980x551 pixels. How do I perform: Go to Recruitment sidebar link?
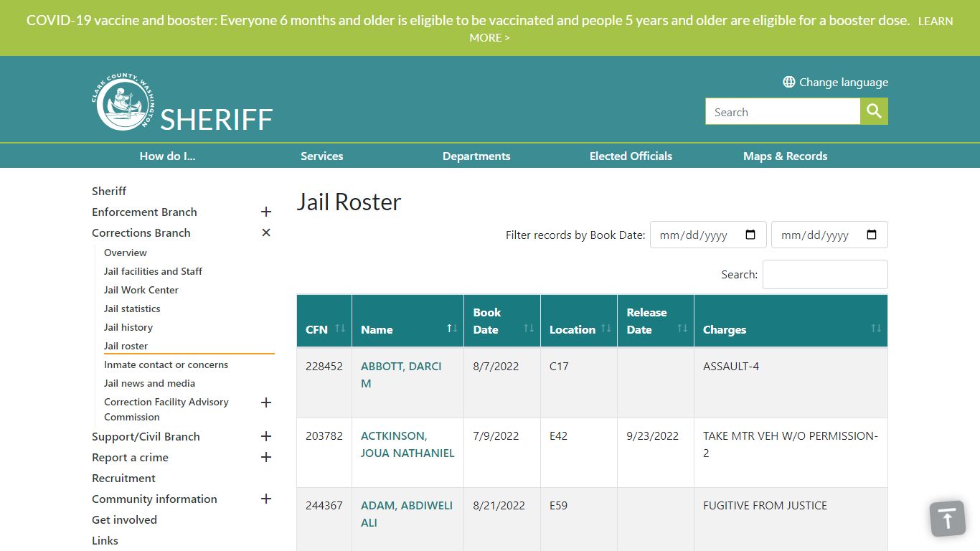[123, 478]
